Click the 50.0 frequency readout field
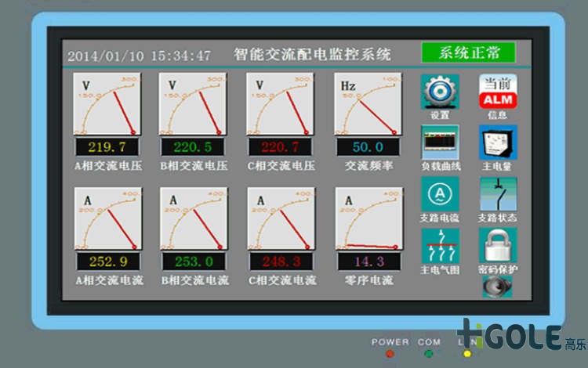 pyautogui.click(x=368, y=147)
